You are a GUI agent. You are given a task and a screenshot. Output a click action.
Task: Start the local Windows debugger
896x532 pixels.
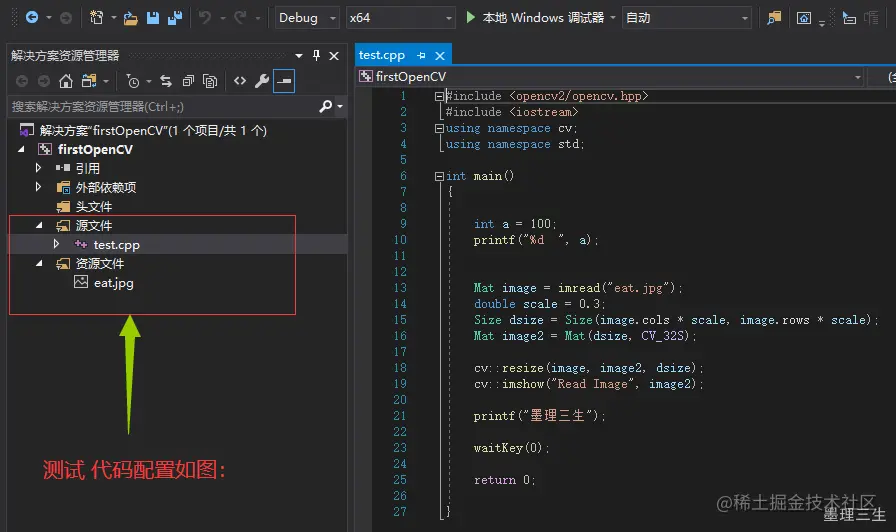click(536, 18)
